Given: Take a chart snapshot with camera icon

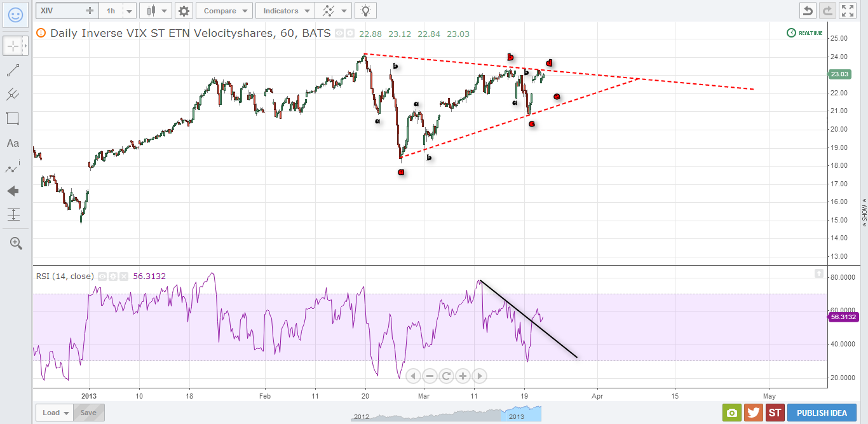Looking at the screenshot, I should [732, 413].
